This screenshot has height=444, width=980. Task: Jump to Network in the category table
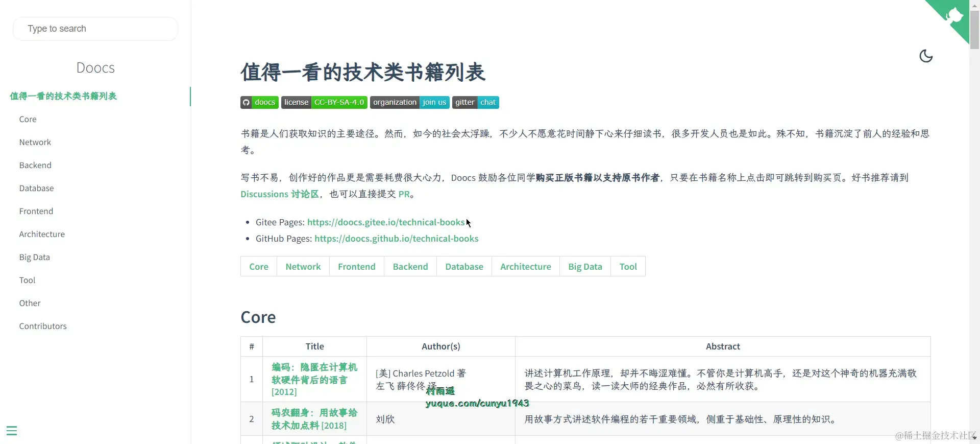(x=303, y=266)
